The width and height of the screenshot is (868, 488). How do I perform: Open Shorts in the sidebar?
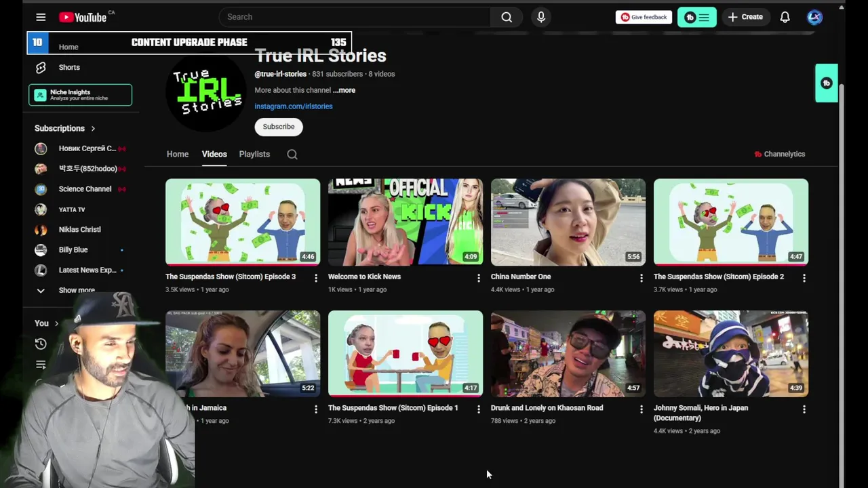(x=68, y=67)
